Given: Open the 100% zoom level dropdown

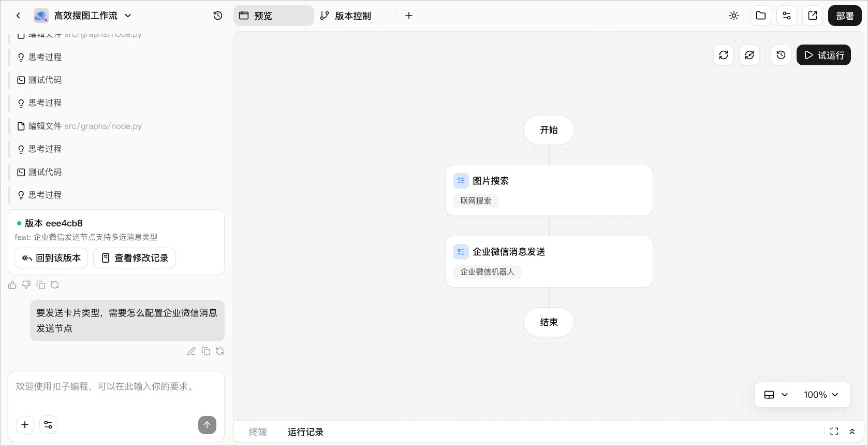Looking at the screenshot, I should 821,395.
